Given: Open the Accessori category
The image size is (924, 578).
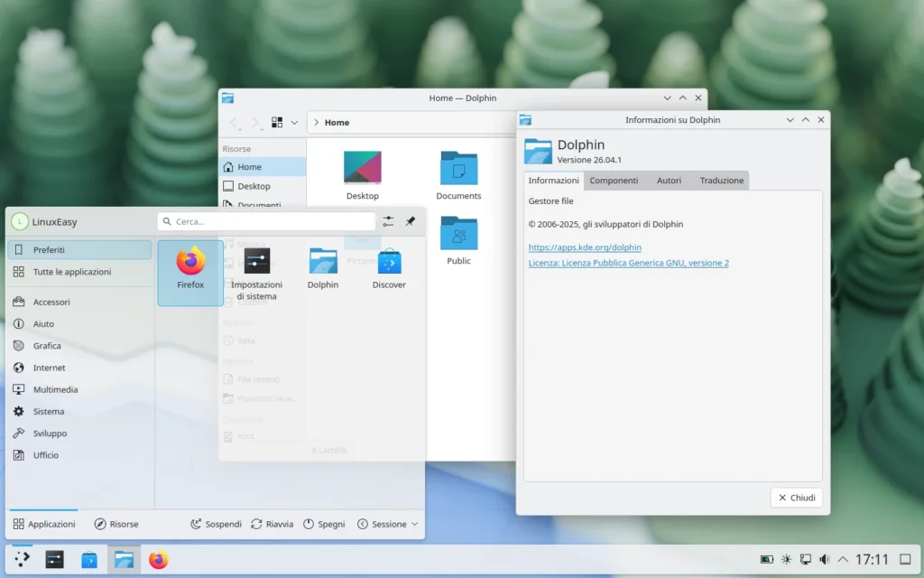Looking at the screenshot, I should pyautogui.click(x=80, y=302).
